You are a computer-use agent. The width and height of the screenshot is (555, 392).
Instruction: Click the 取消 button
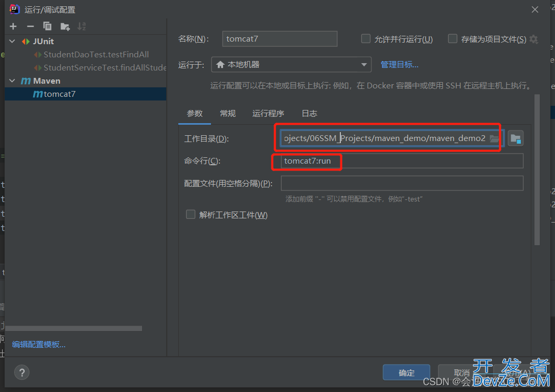pos(461,373)
